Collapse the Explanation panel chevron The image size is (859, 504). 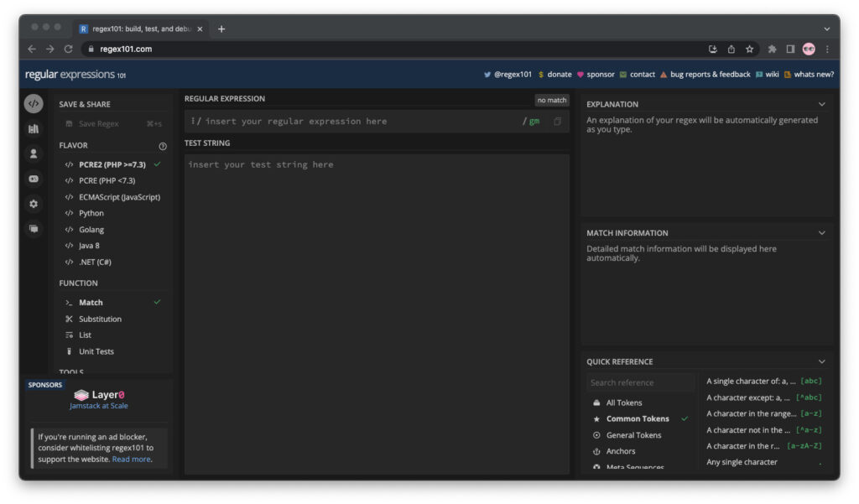pyautogui.click(x=822, y=104)
